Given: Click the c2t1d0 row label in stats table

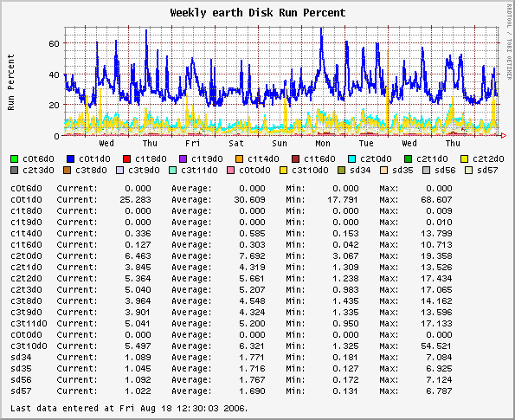Looking at the screenshot, I should coord(26,268).
